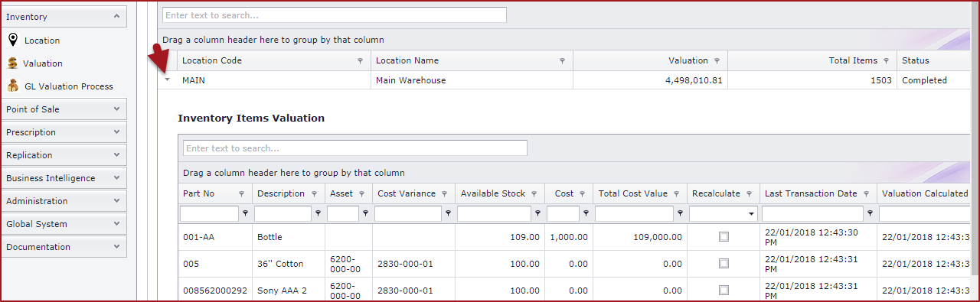Viewport: 980px width, 302px height.
Task: Tick the Recalculate checkbox for 36'' Cotton
Action: tap(724, 264)
